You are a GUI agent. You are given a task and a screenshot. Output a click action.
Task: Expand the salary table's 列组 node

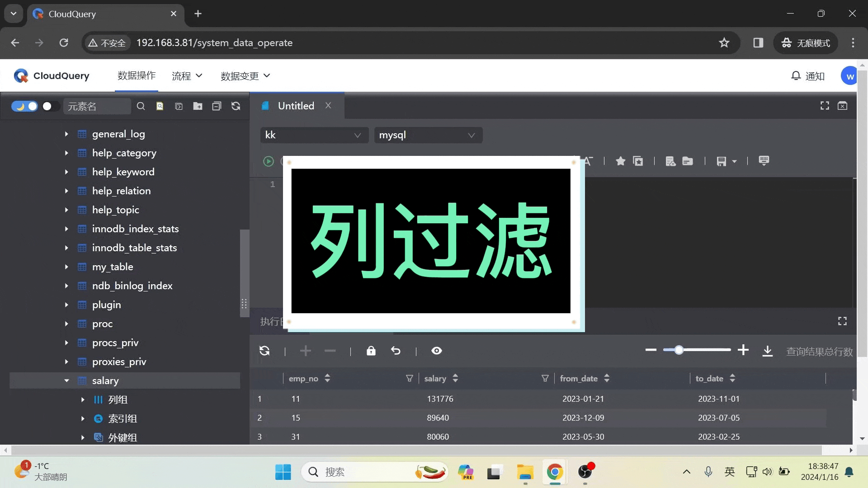82,400
